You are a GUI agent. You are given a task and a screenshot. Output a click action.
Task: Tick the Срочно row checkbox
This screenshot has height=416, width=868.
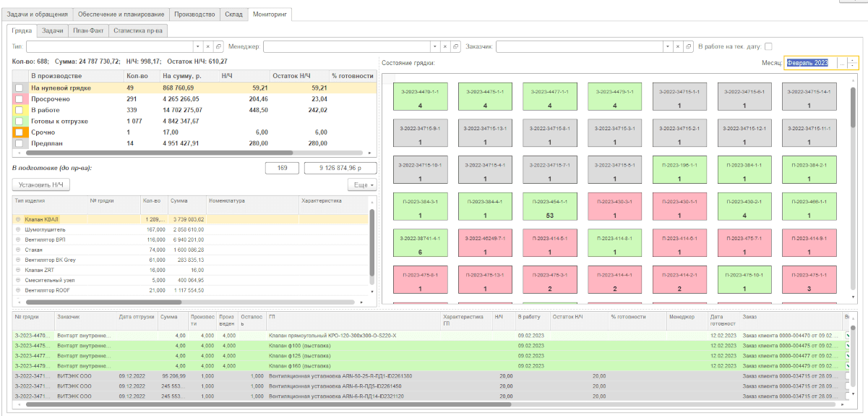point(20,132)
